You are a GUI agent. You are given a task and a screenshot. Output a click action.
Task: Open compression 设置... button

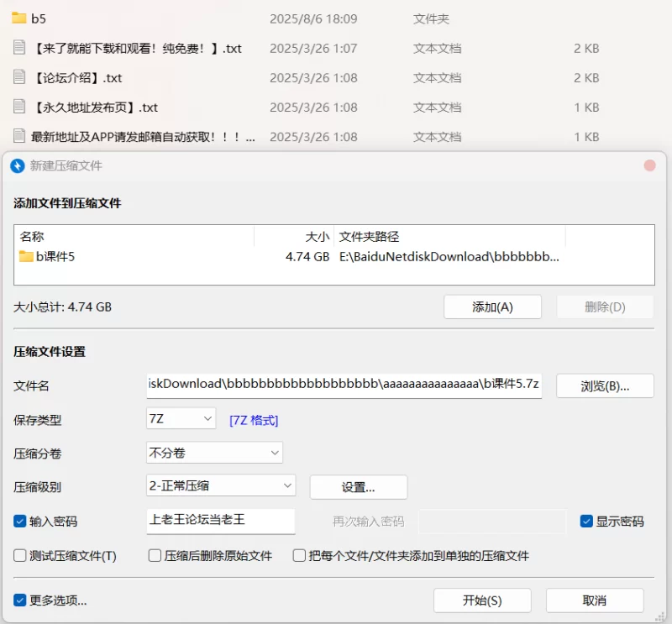359,487
